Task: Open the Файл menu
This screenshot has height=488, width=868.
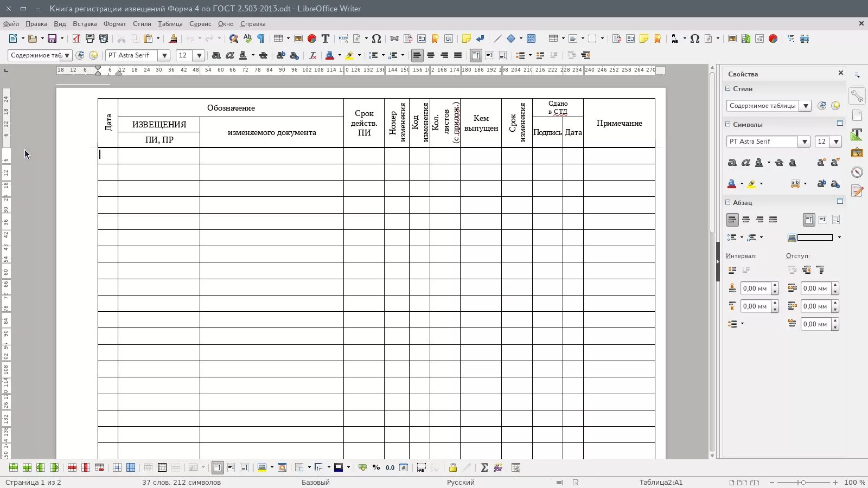Action: coord(11,24)
